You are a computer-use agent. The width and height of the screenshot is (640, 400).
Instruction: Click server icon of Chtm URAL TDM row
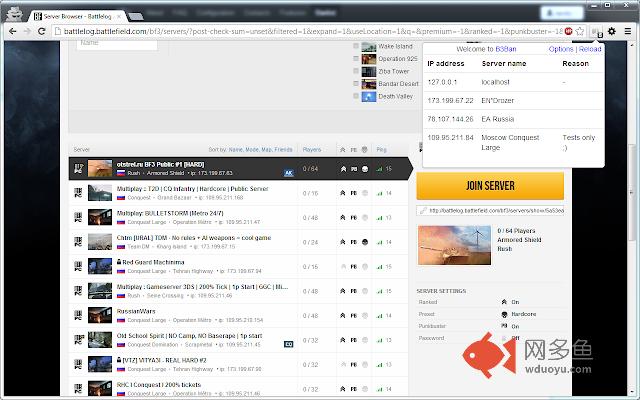[78, 242]
